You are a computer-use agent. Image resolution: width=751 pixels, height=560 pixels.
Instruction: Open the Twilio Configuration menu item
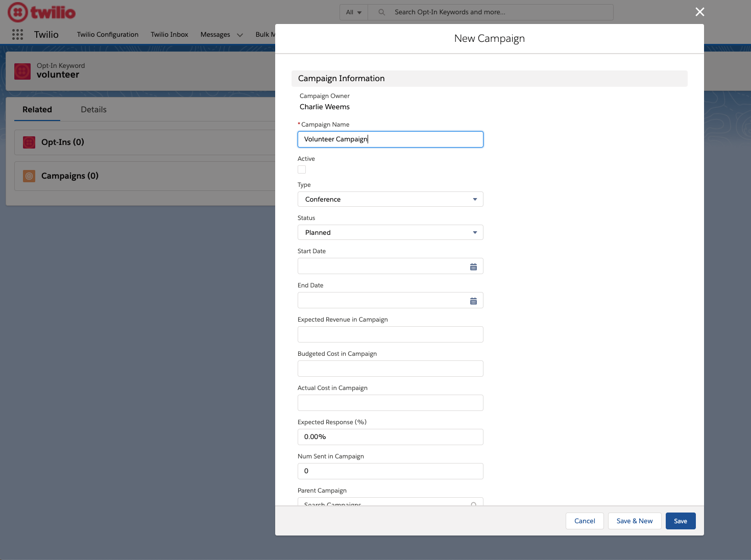pos(107,34)
